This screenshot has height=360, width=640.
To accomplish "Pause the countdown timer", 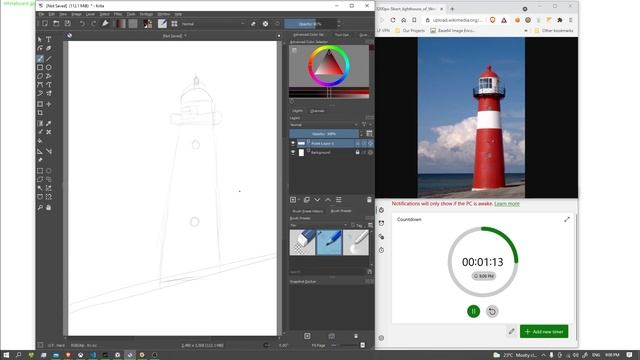I will pos(473,311).
